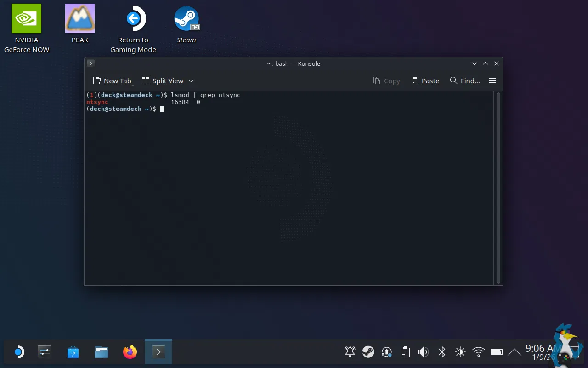Click the Copy toolbar button
This screenshot has height=368, width=588.
click(386, 80)
